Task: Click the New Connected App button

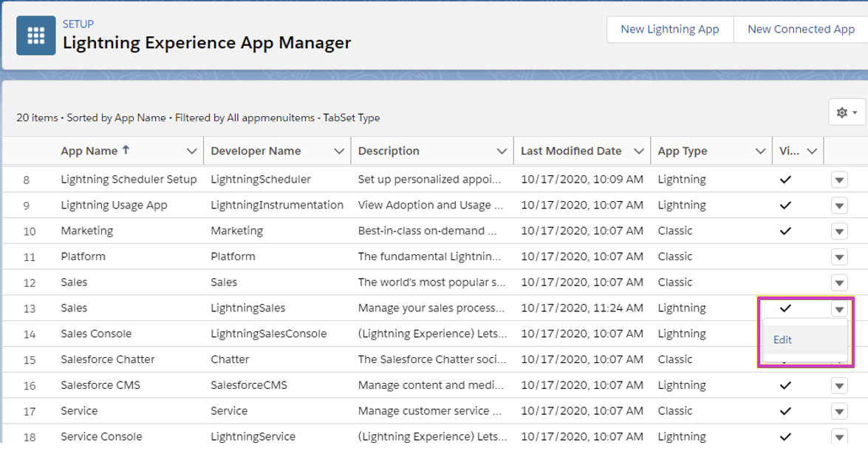Action: pos(801,30)
